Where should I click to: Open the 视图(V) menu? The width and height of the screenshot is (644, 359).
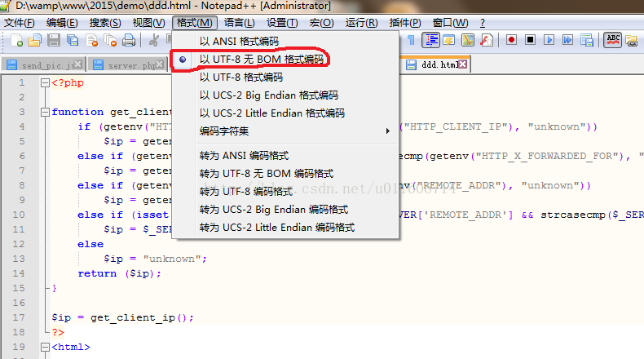click(148, 23)
